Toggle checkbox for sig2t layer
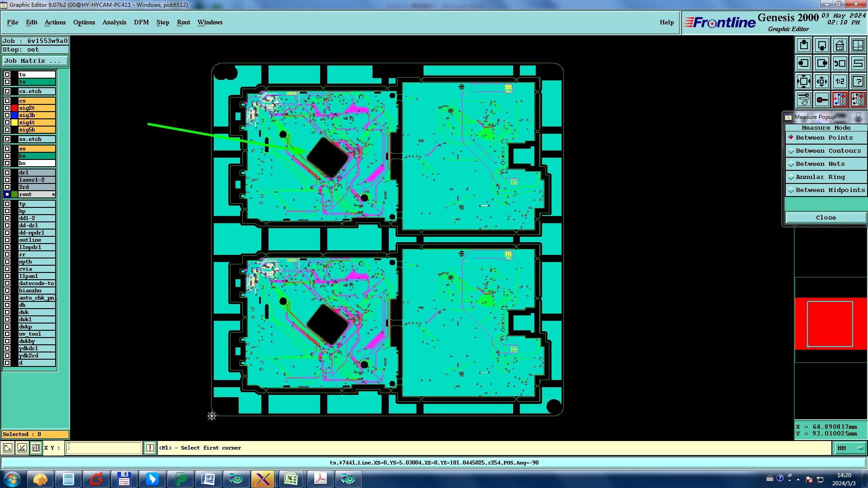868x488 pixels. tap(7, 108)
